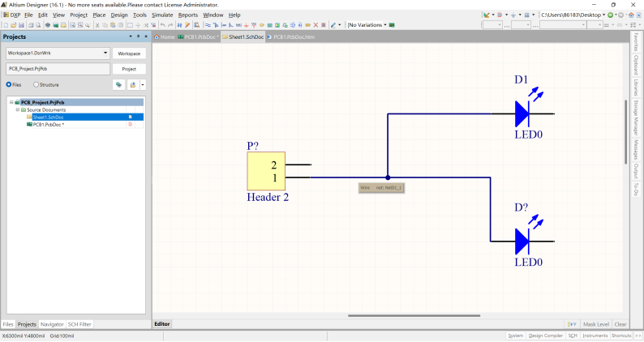
Task: Click the Save document toolbar icon
Action: pos(21,25)
